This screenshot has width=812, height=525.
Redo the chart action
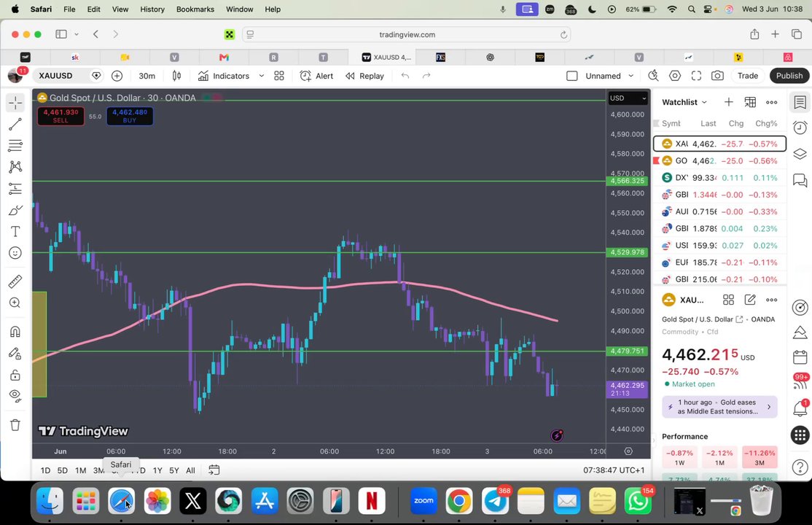pyautogui.click(x=426, y=76)
